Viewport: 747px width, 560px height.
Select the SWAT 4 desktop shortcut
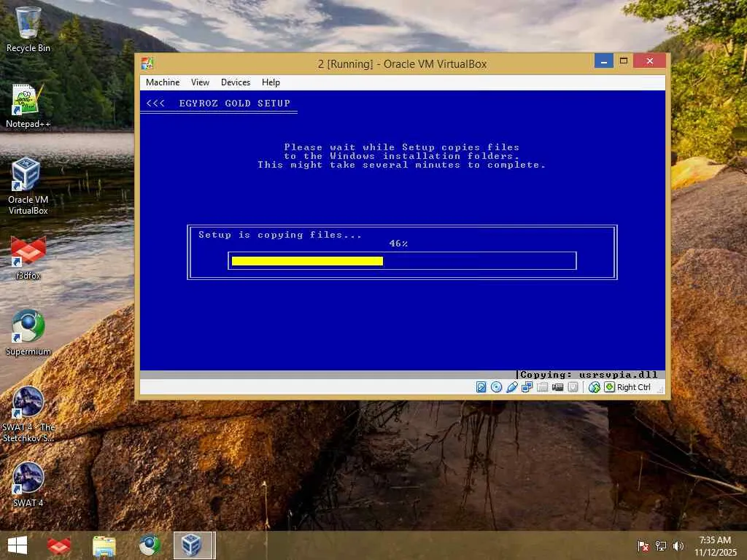[x=28, y=485]
